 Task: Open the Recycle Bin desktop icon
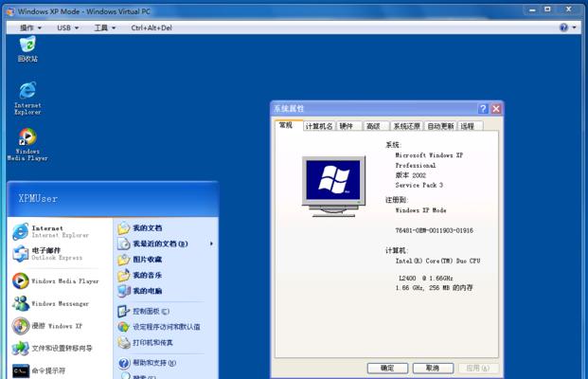(x=27, y=48)
